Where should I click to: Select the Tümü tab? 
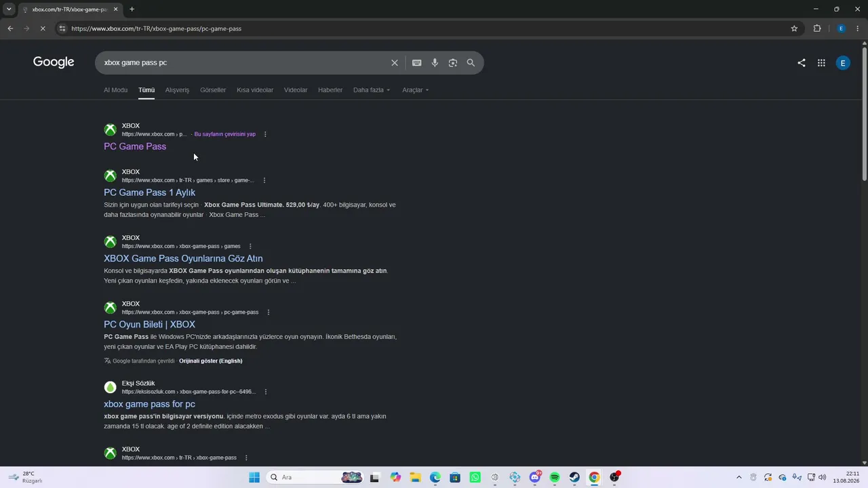coord(146,90)
